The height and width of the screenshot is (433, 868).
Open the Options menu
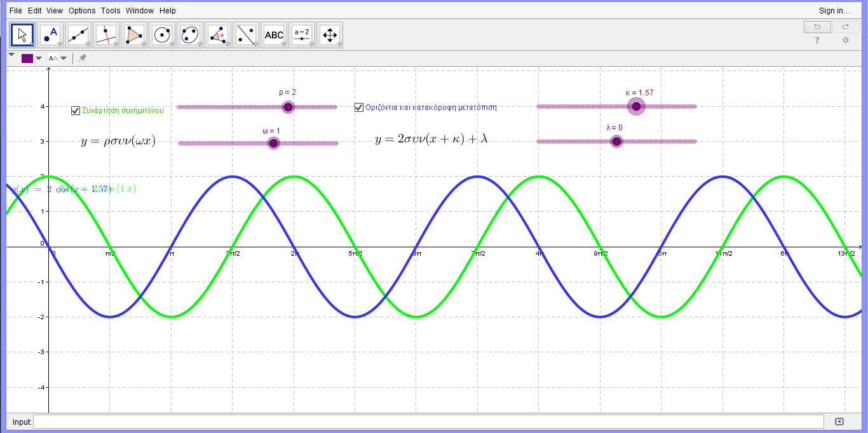(82, 11)
